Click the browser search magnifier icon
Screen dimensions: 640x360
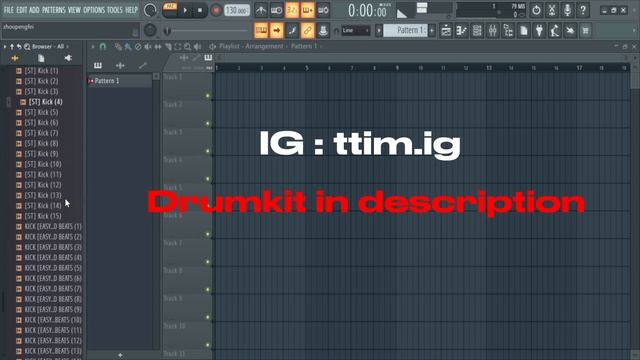coord(27,47)
